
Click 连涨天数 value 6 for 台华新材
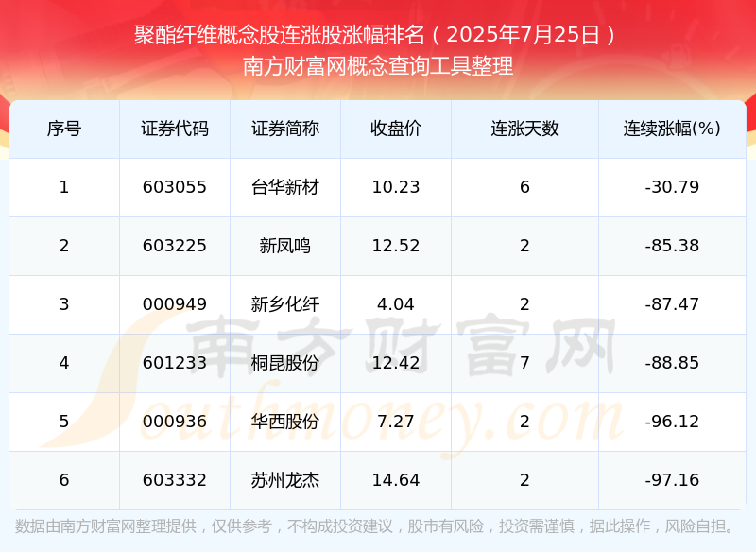[x=524, y=187]
